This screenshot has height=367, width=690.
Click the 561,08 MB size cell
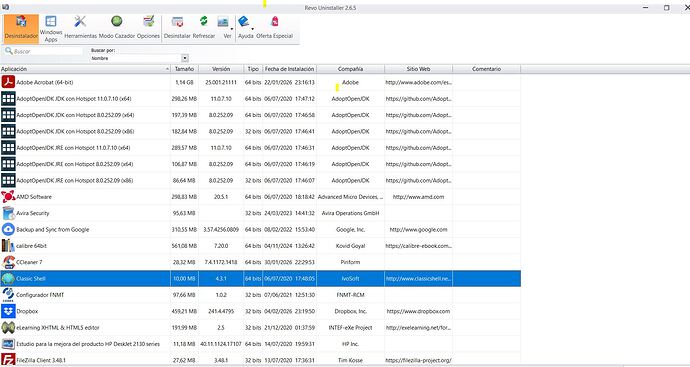184,246
